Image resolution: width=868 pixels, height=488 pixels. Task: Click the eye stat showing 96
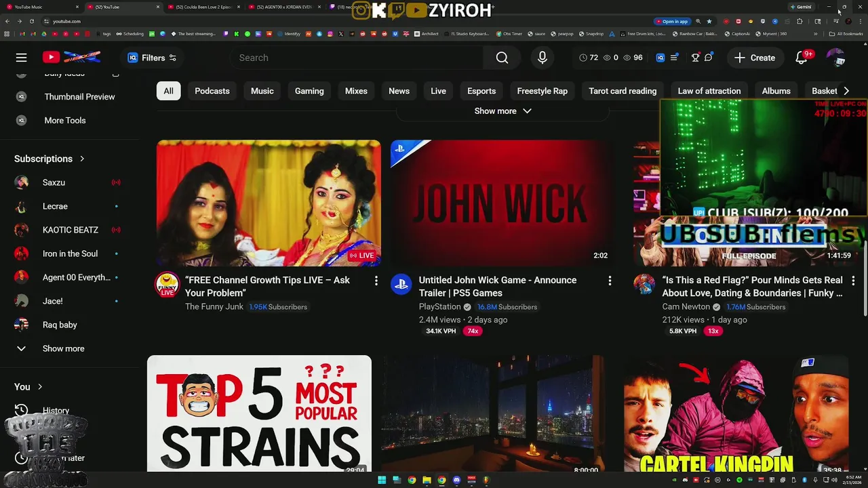(x=633, y=58)
